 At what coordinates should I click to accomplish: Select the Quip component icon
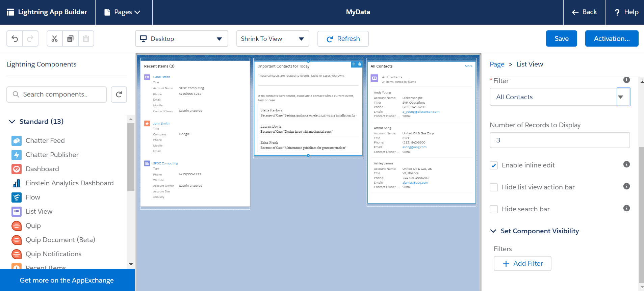[x=17, y=226]
